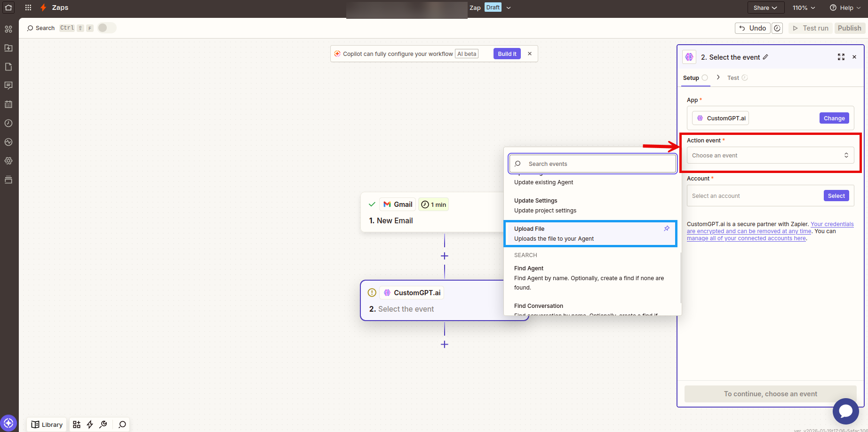Click the Search box in top toolbar
Image resolution: width=868 pixels, height=432 pixels.
(41, 28)
